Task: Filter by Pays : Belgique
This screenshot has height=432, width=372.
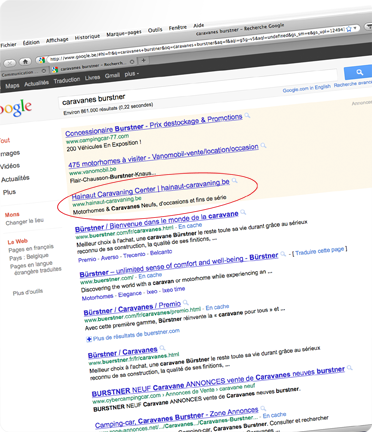Action: click(29, 257)
